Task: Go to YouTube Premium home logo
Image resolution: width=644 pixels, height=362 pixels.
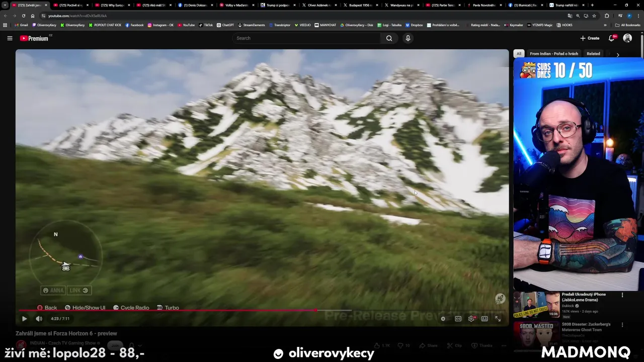Action: (34, 38)
